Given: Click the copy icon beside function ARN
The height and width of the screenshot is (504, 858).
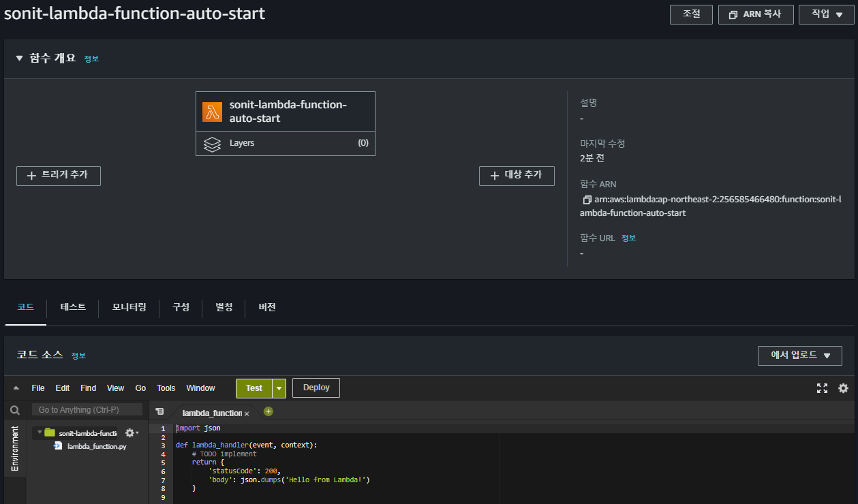Looking at the screenshot, I should [586, 200].
